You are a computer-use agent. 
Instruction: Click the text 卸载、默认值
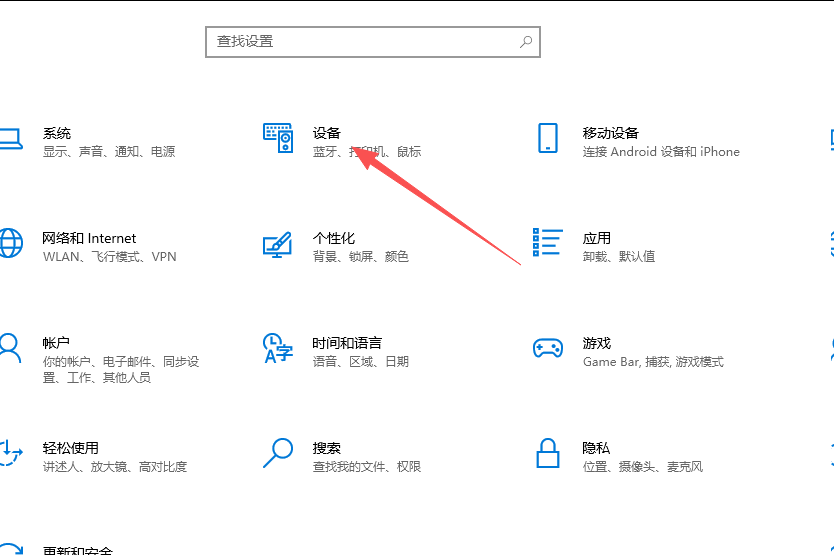[619, 256]
